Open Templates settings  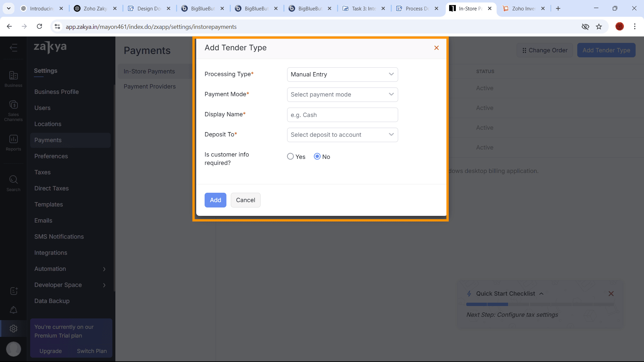click(49, 204)
